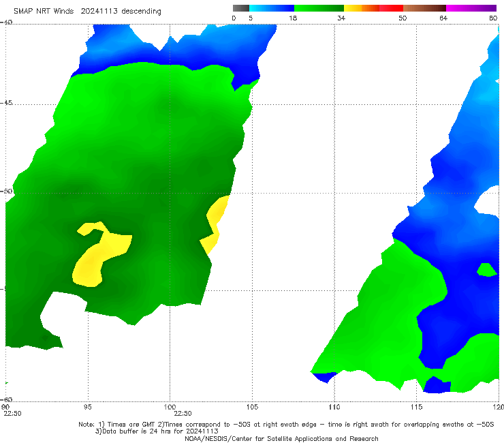
Task: Select the date "20241113" in the title
Action: 99,11
